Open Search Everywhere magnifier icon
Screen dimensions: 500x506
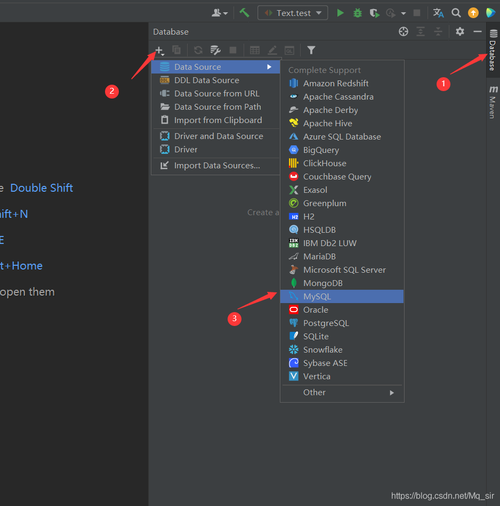pos(456,13)
